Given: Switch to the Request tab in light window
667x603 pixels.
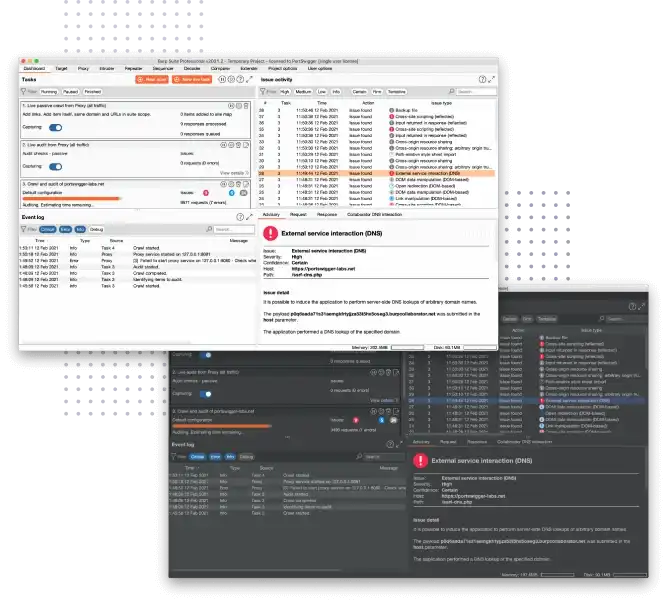Looking at the screenshot, I should (x=298, y=215).
